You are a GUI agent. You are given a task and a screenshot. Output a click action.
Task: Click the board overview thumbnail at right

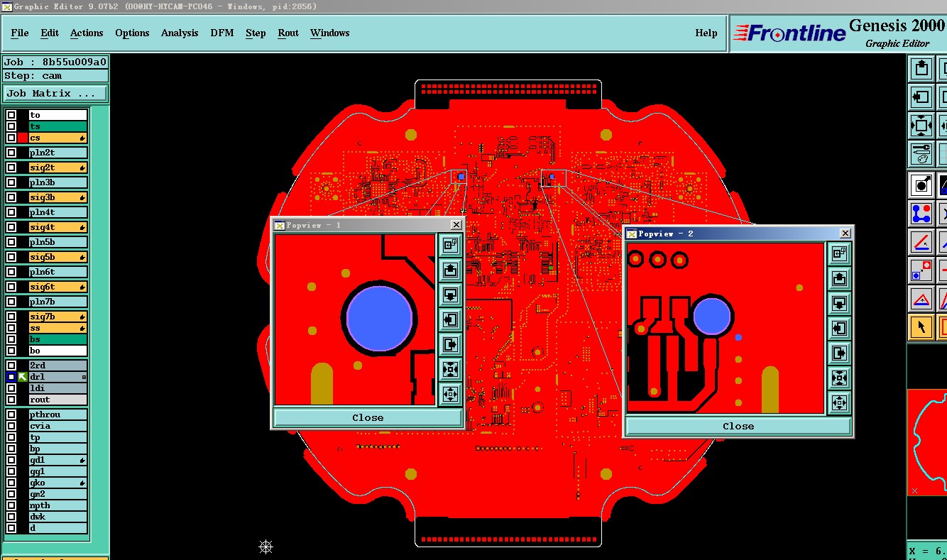(927, 441)
